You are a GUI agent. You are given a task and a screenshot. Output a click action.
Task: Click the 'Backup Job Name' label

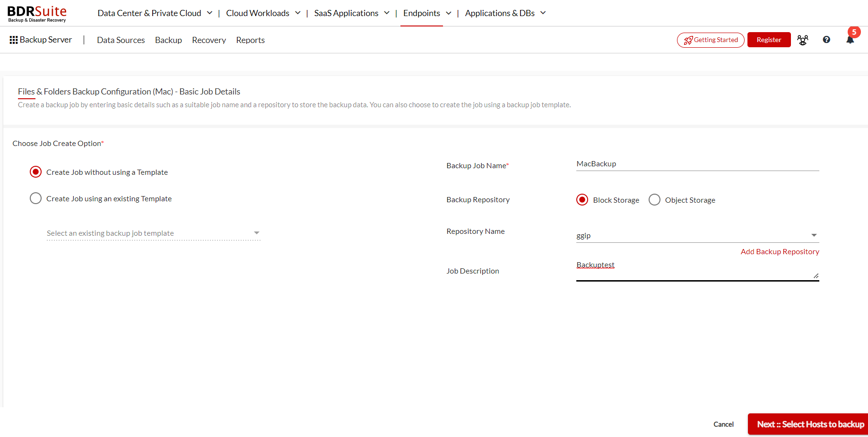(x=477, y=166)
